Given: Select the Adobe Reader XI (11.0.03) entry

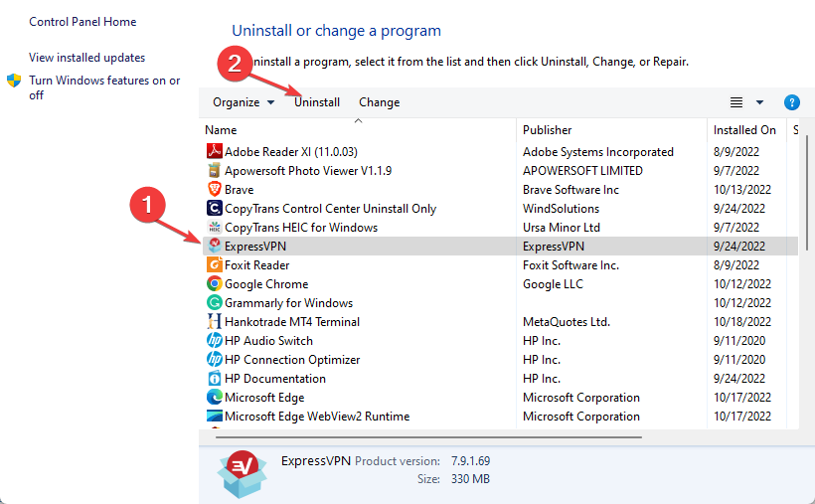Looking at the screenshot, I should pyautogui.click(x=291, y=152).
